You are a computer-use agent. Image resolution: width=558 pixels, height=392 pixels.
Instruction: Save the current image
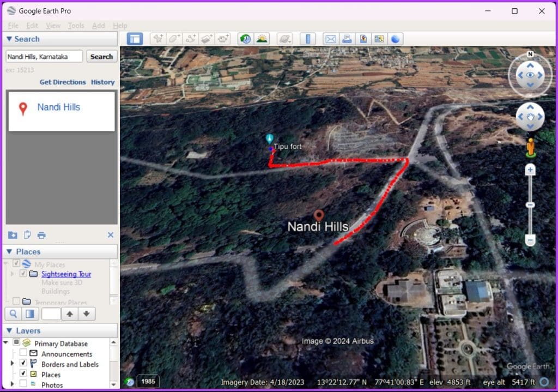tap(363, 39)
